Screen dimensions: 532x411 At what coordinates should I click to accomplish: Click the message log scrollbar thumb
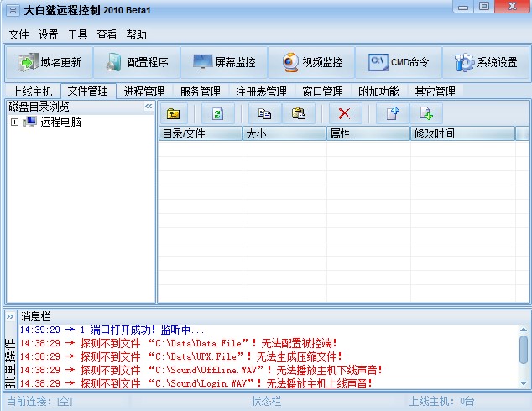(524, 349)
